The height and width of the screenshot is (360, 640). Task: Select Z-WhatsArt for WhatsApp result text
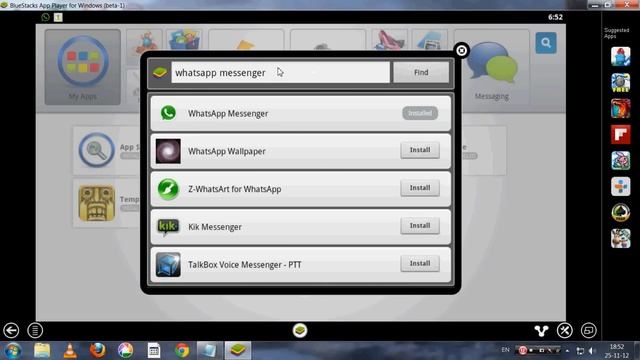[235, 189]
